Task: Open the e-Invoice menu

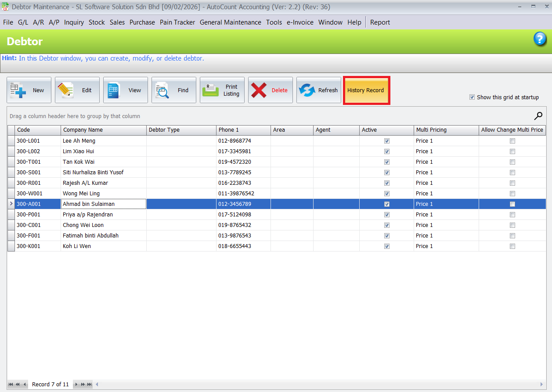Action: (x=300, y=22)
